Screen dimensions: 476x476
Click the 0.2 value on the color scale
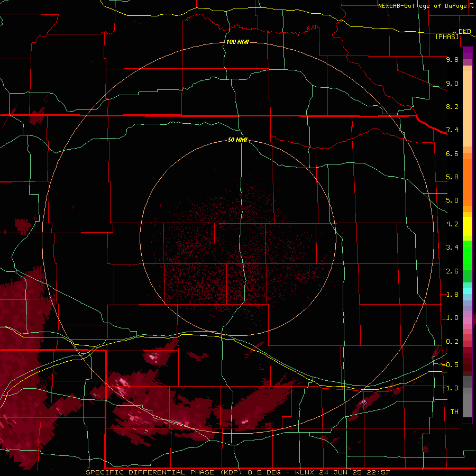[452, 342]
